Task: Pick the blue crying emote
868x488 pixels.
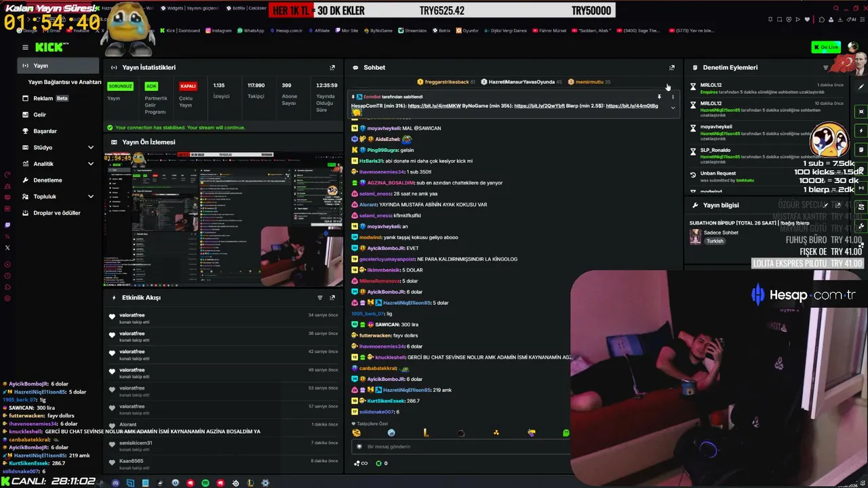Action: [391, 432]
